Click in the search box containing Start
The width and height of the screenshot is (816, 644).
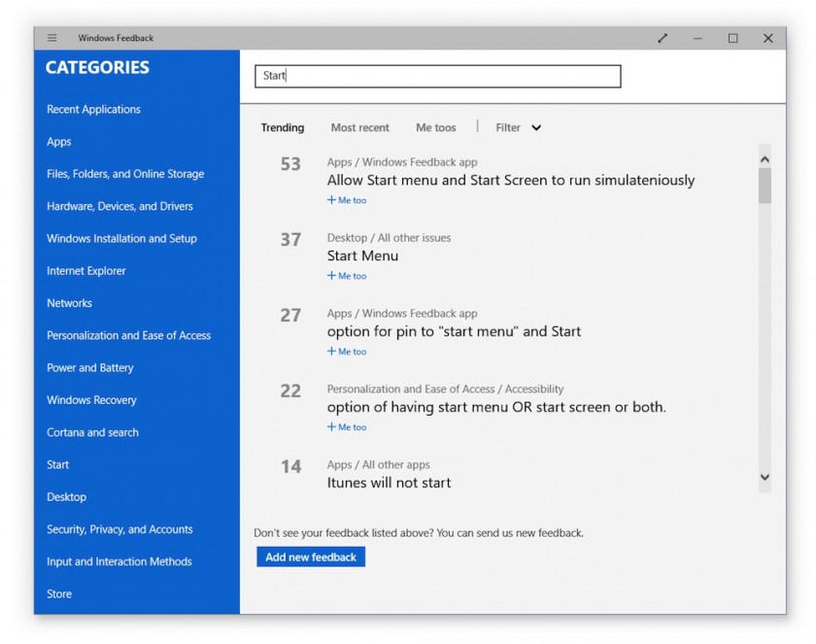[x=437, y=76]
